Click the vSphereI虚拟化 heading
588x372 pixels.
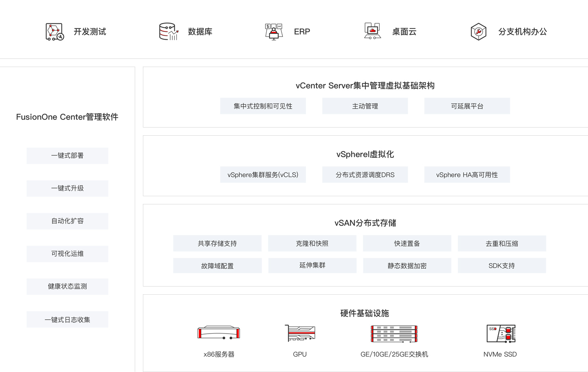(x=365, y=154)
